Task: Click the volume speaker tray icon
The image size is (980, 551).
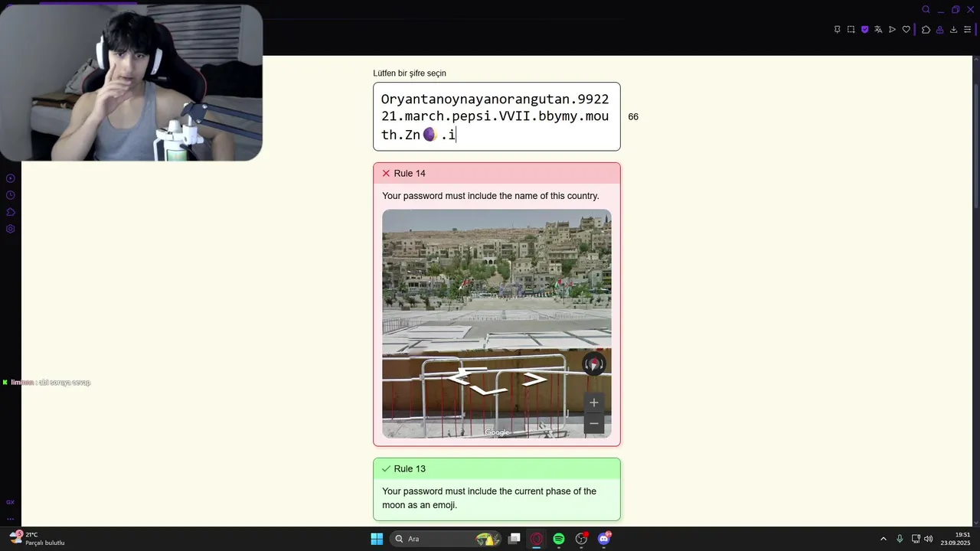Action: click(x=928, y=539)
